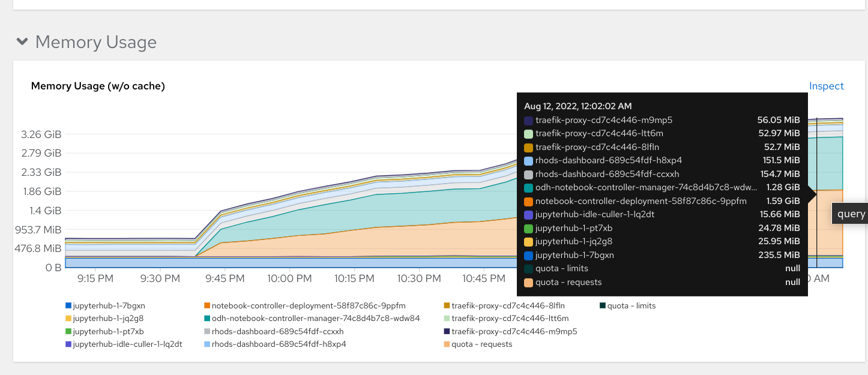The height and width of the screenshot is (375, 868).
Task: Click the teal odh-notebook-controller-manager legend square
Action: [x=207, y=319]
